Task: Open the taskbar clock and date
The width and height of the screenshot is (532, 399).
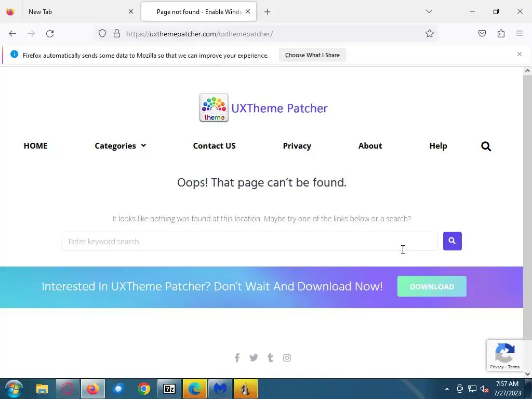Action: (x=507, y=389)
